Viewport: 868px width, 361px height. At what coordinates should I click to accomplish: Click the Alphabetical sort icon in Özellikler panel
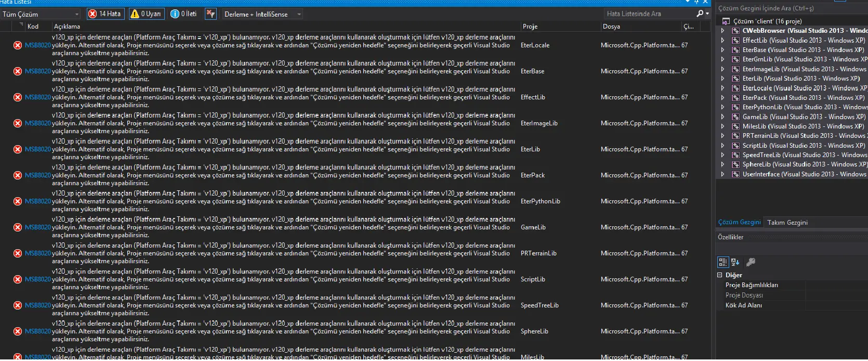[x=735, y=262]
